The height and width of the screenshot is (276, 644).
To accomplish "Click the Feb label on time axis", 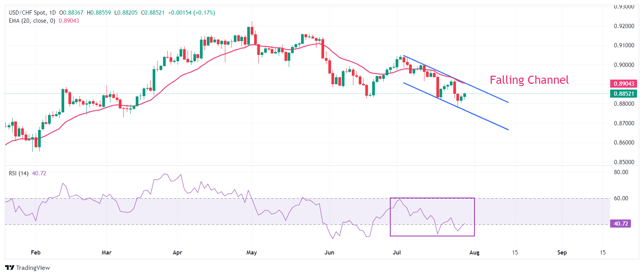I will (35, 253).
